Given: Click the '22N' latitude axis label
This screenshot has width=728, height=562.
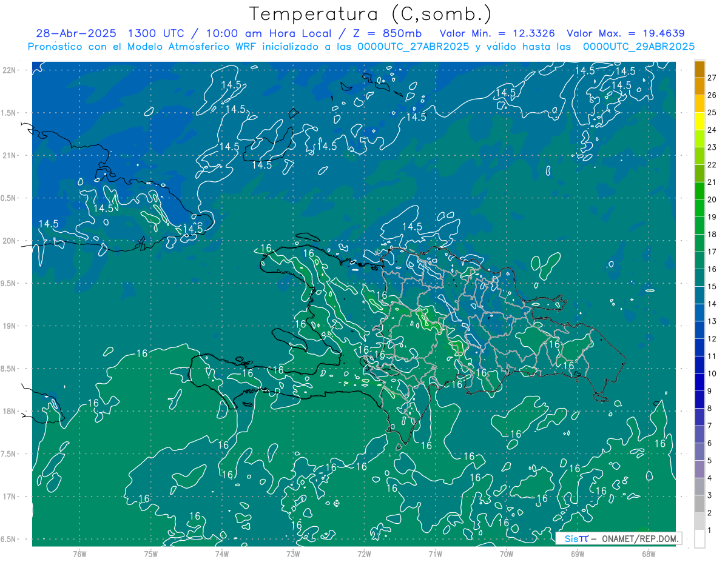Looking at the screenshot, I should click(10, 70).
